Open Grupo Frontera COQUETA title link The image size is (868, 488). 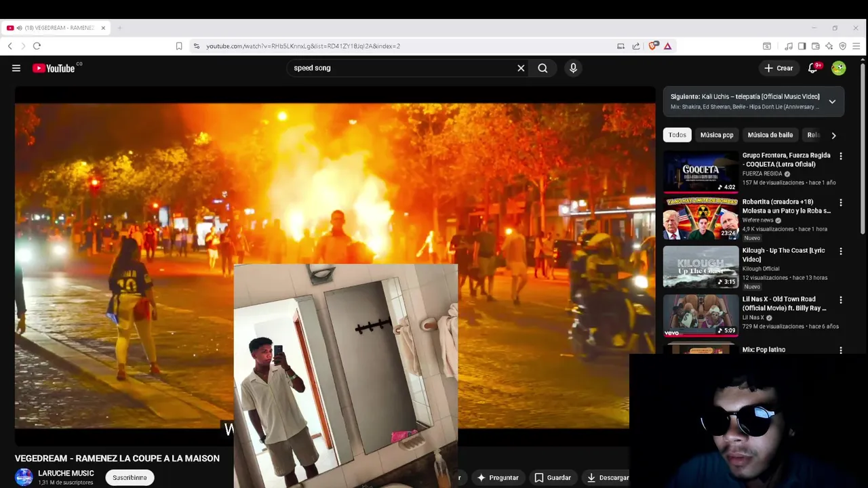tap(786, 160)
